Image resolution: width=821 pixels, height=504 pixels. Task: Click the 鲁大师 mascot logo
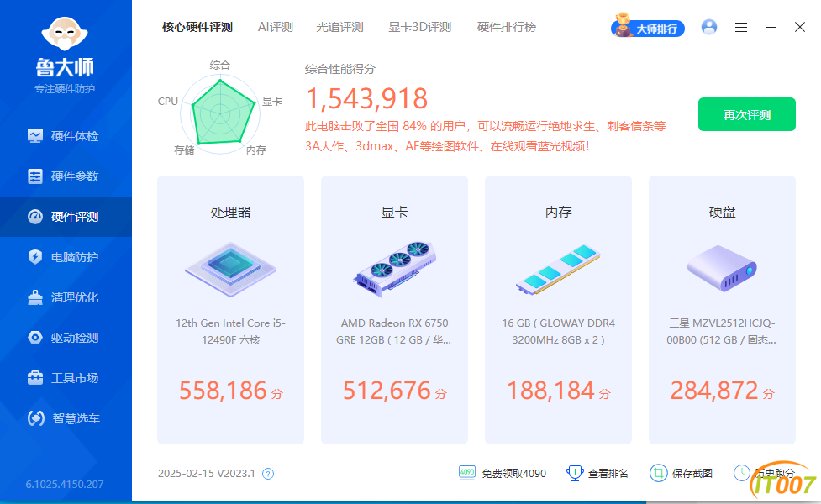click(x=65, y=34)
